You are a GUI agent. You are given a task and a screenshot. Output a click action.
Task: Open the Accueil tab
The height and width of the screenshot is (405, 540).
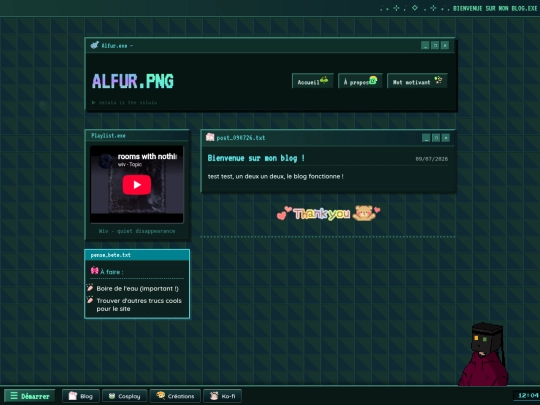coord(312,81)
